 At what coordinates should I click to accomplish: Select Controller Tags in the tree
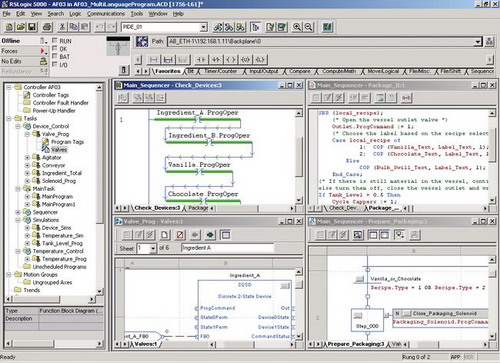coord(50,95)
